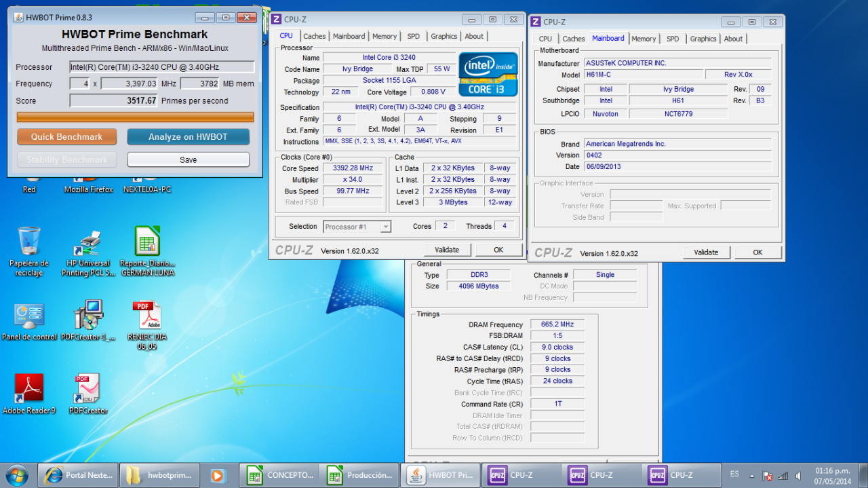
Task: Open the HWBOT Prime window title-bar icon
Action: 19,18
